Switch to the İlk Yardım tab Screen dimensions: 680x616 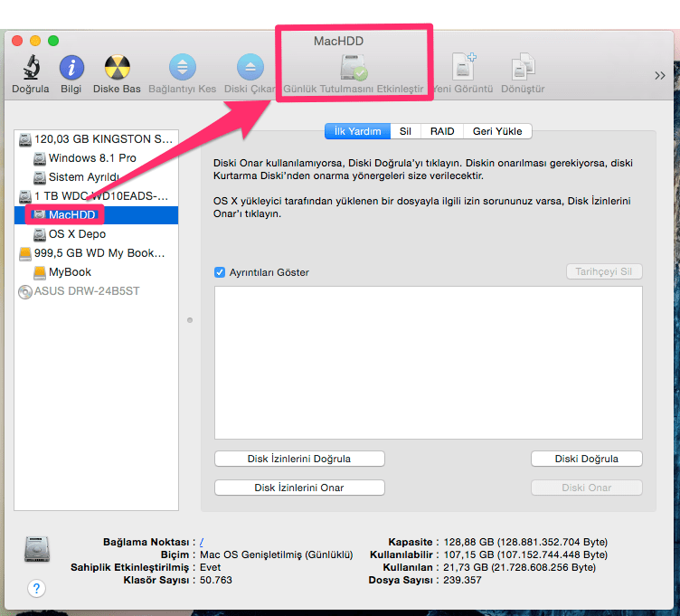click(x=357, y=131)
